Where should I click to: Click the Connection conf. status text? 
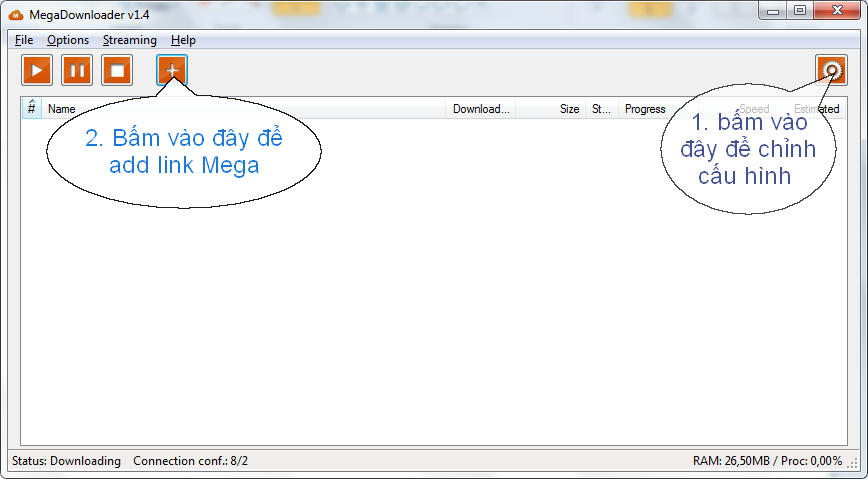(190, 461)
